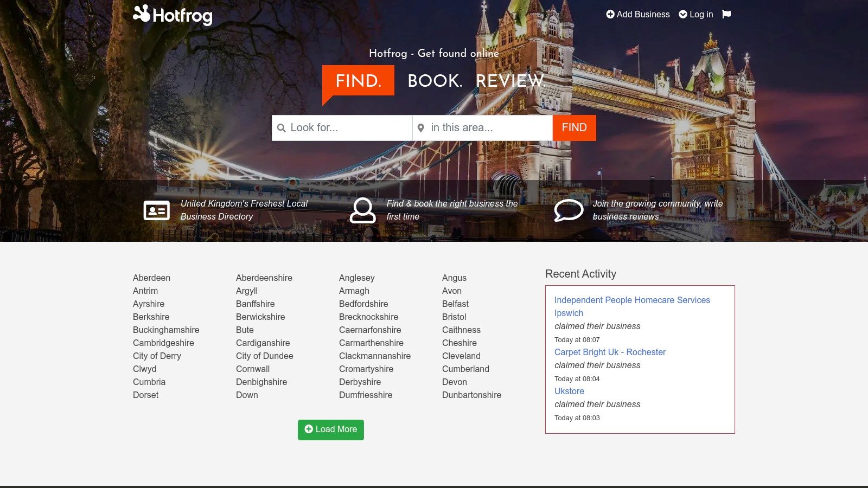Click the person profile icon
The width and height of the screenshot is (868, 488).
362,210
